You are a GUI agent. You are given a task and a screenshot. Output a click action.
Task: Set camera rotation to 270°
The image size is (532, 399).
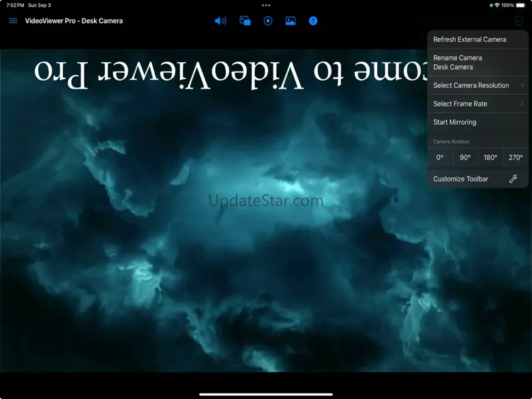coord(516,158)
